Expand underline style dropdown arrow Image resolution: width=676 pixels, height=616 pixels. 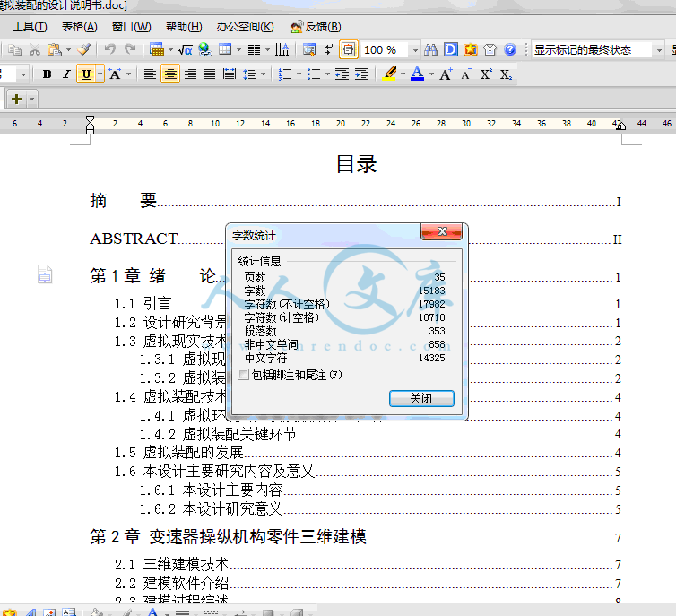point(100,74)
